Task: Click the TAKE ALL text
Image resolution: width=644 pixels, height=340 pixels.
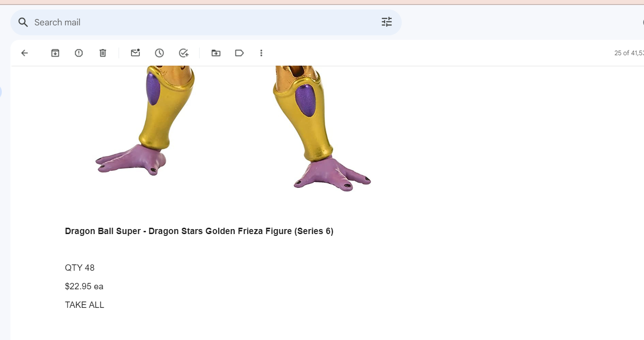Action: [85, 305]
